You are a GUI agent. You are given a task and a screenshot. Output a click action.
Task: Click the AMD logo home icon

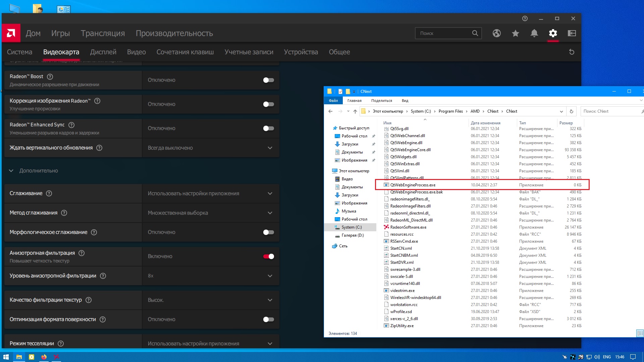[11, 33]
